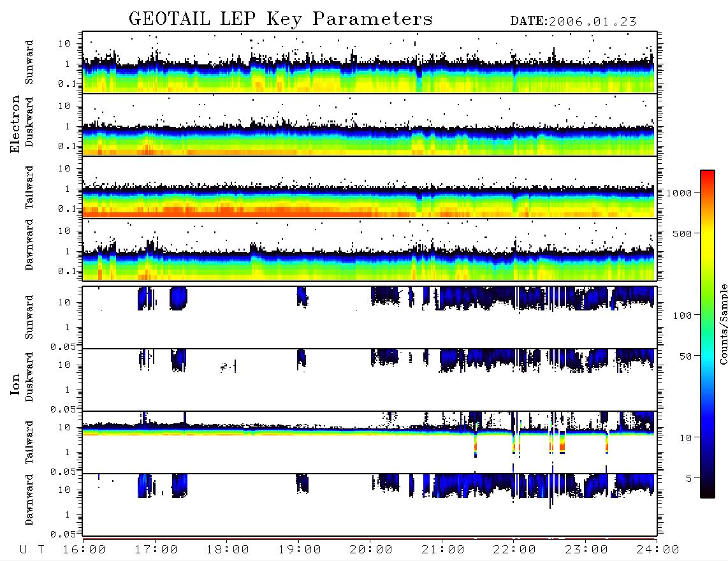
Task: Click the Electron Sunward spectrogram panel
Action: (370, 62)
